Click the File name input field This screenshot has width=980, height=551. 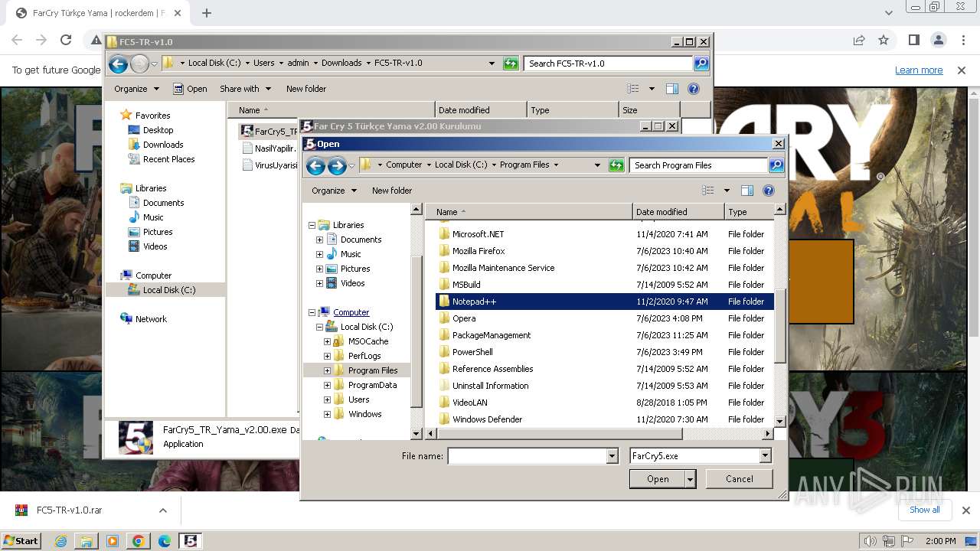[x=528, y=456]
